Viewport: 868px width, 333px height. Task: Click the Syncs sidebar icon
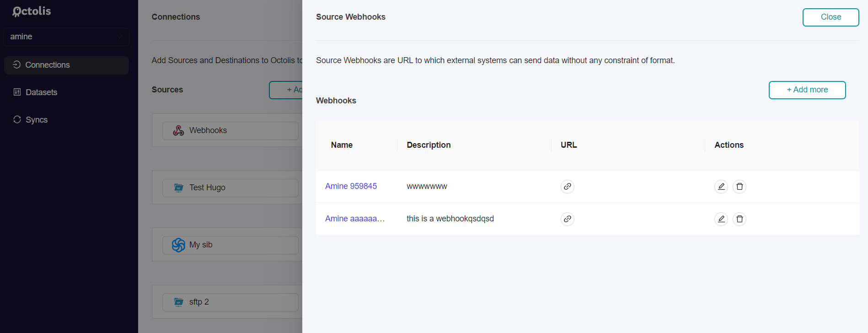[x=17, y=119]
